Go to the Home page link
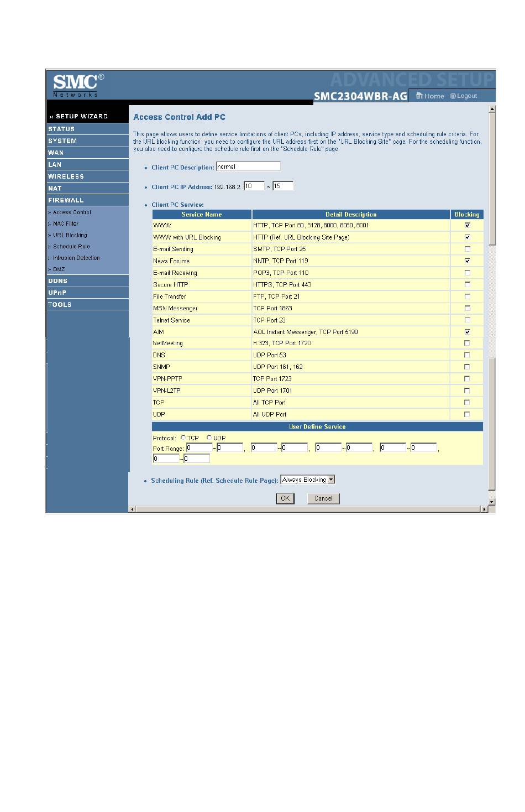 430,96
